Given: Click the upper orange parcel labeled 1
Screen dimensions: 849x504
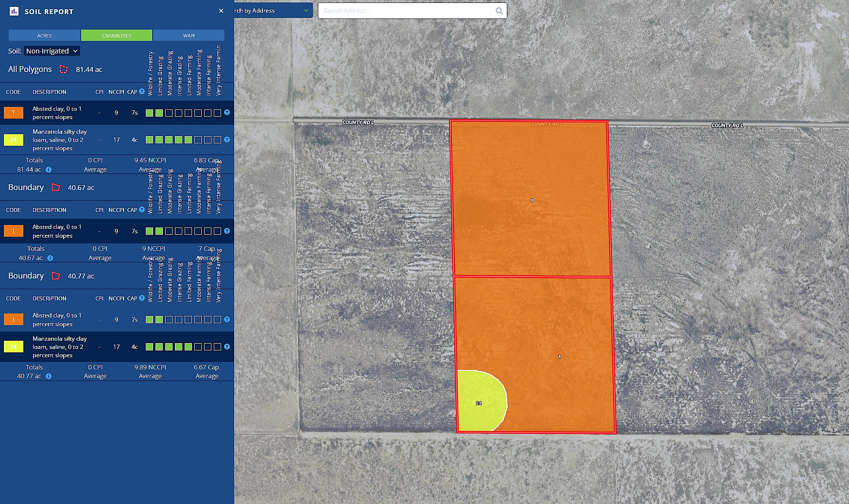Looking at the screenshot, I should click(531, 198).
